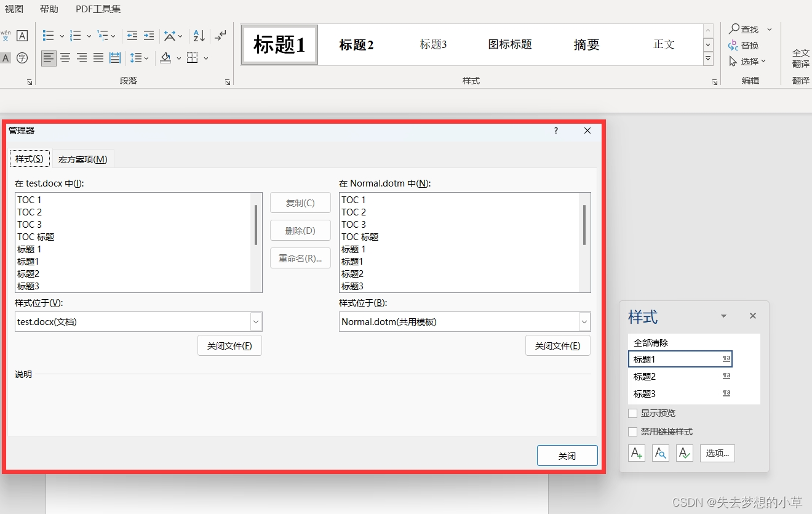Open the test.docx styles location combo box
This screenshot has height=514, width=812.
pyautogui.click(x=138, y=321)
